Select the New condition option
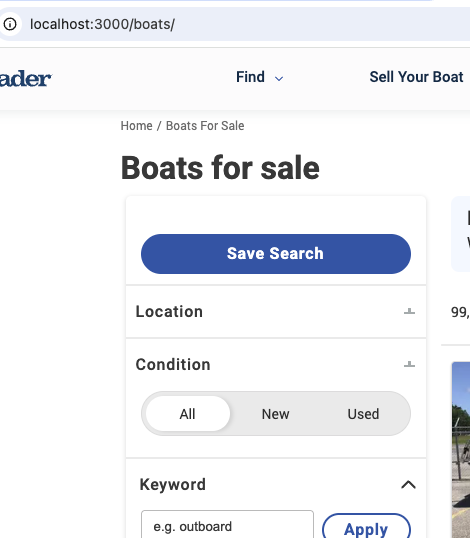The width and height of the screenshot is (470, 538). (275, 414)
